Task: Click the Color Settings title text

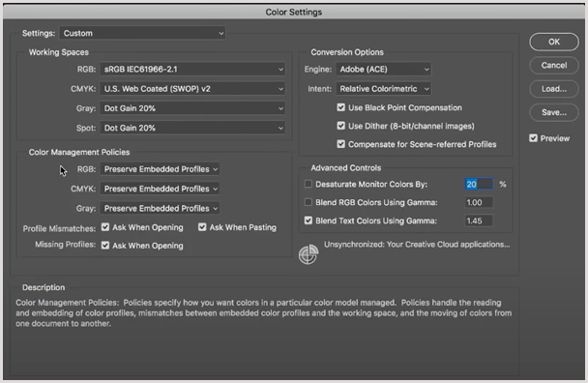Action: [294, 12]
